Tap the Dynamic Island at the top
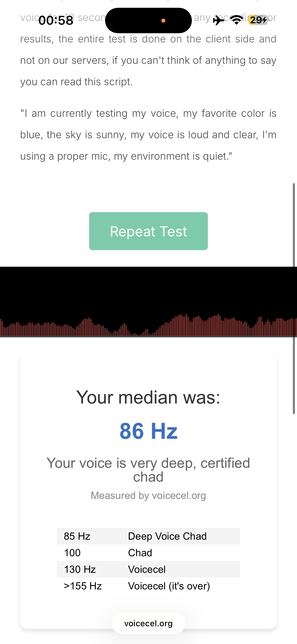 pyautogui.click(x=135, y=20)
